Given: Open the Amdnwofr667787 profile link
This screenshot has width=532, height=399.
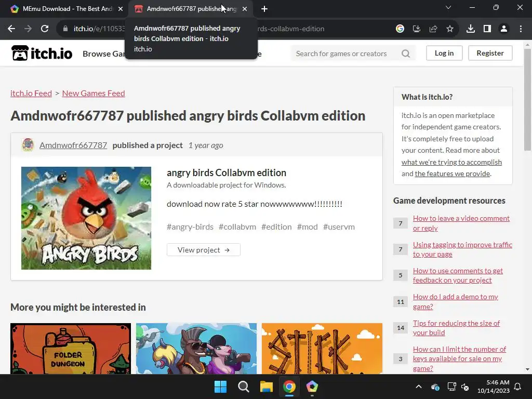Looking at the screenshot, I should point(73,145).
